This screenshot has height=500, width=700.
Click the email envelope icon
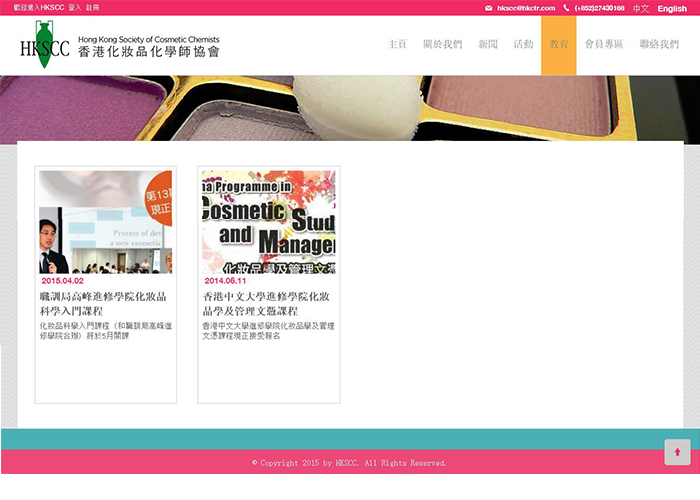click(489, 8)
